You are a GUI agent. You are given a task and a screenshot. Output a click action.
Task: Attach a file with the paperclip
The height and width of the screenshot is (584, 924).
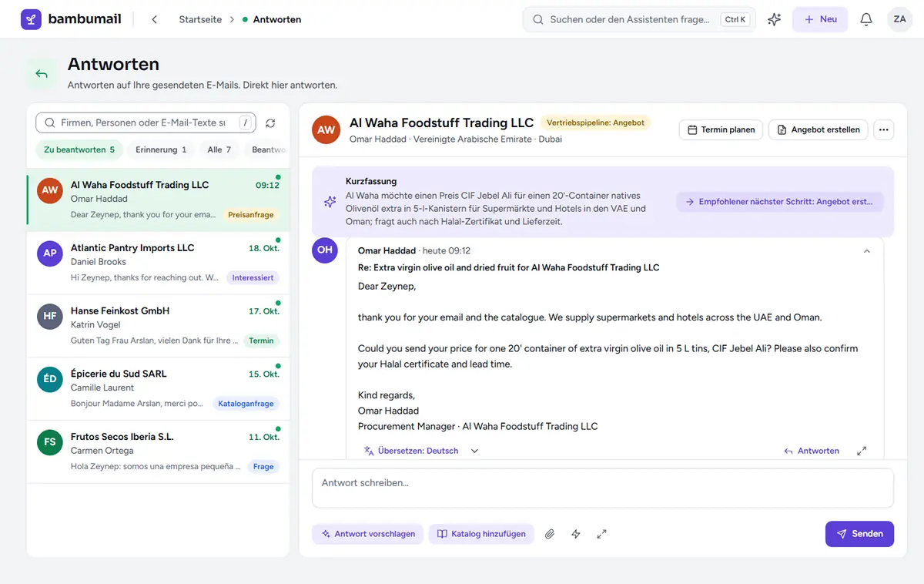(550, 534)
